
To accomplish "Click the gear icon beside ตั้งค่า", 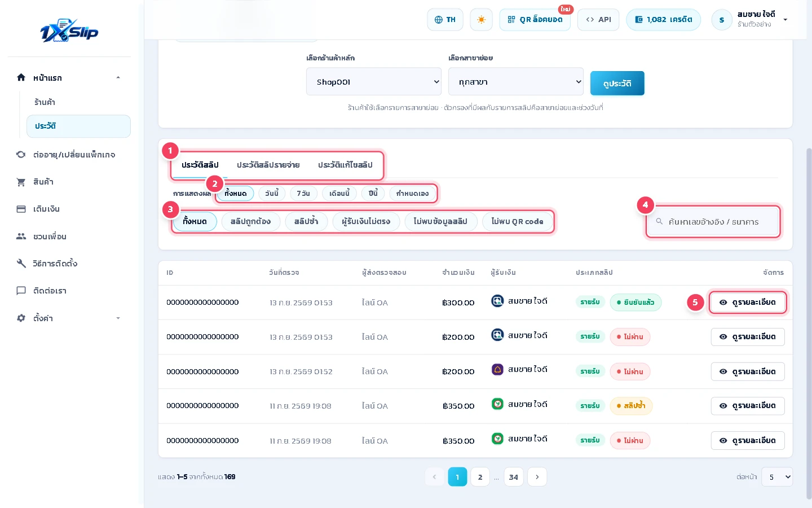I will [x=21, y=318].
